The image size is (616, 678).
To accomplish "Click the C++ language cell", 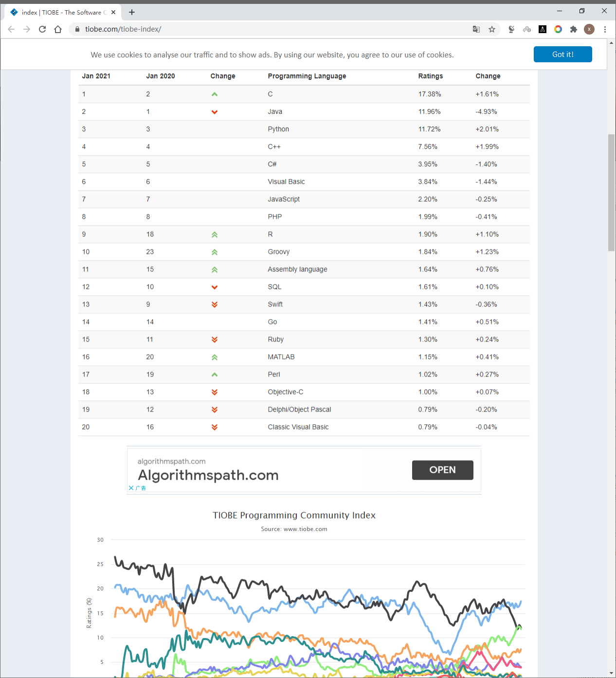I will 274,147.
